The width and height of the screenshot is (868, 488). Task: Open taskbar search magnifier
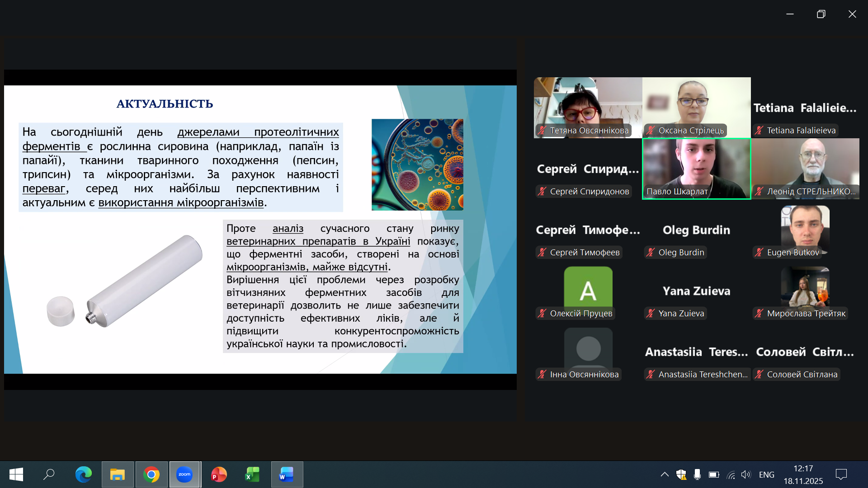[x=49, y=474]
